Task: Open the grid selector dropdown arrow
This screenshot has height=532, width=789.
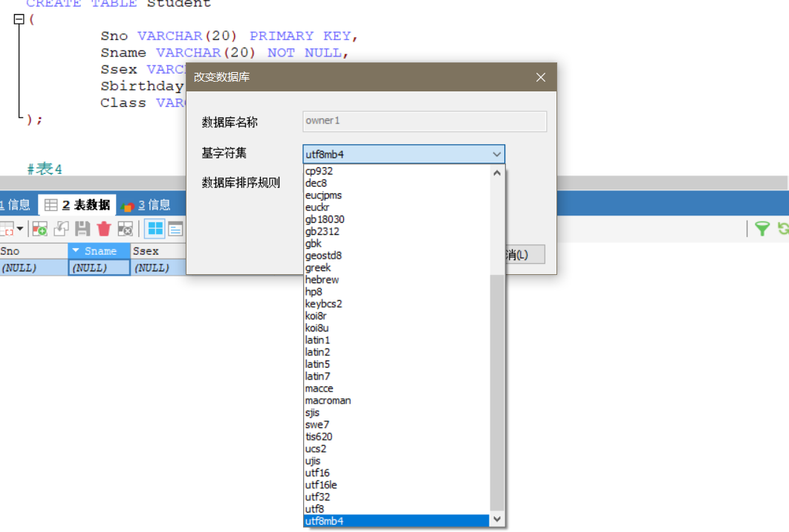Action: (x=20, y=229)
